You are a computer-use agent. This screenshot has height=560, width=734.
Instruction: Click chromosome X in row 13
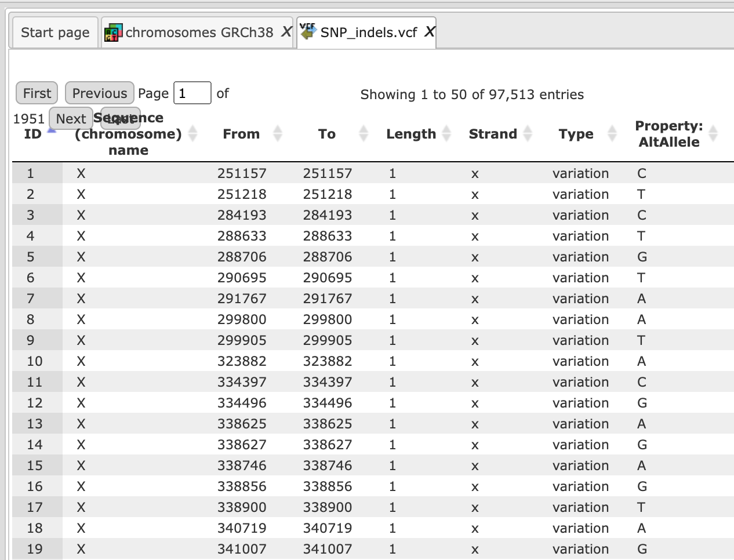[x=81, y=424]
